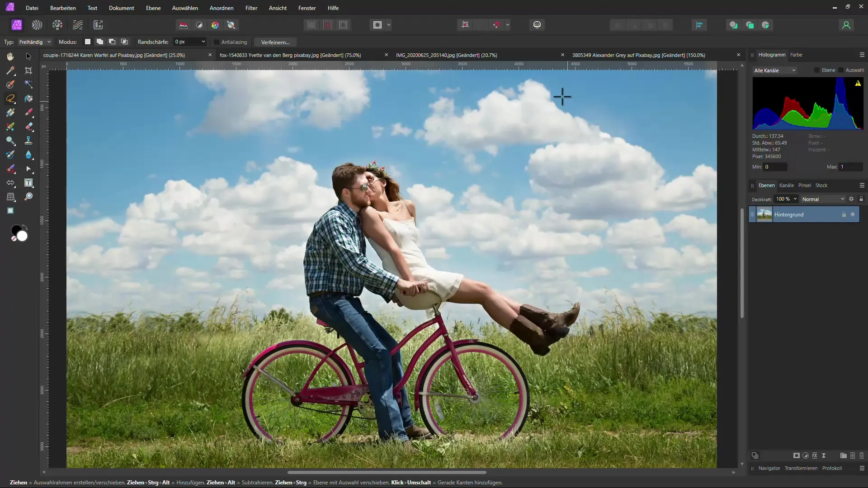
Task: Select the Blur droplet tool
Action: pyautogui.click(x=28, y=155)
